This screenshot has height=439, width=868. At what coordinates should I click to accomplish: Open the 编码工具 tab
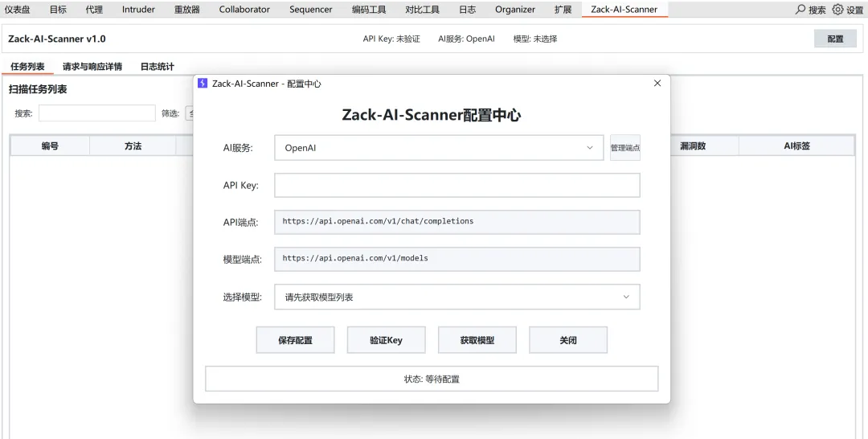point(369,10)
